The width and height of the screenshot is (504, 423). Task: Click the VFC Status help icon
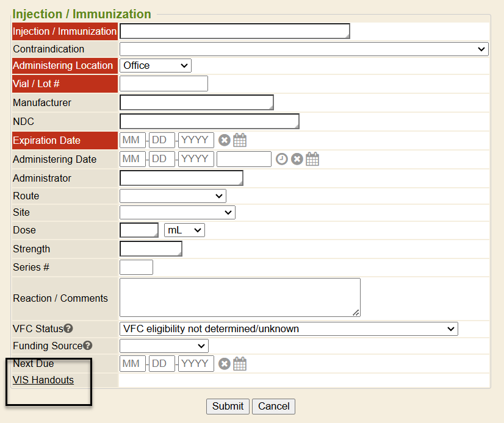click(x=68, y=329)
